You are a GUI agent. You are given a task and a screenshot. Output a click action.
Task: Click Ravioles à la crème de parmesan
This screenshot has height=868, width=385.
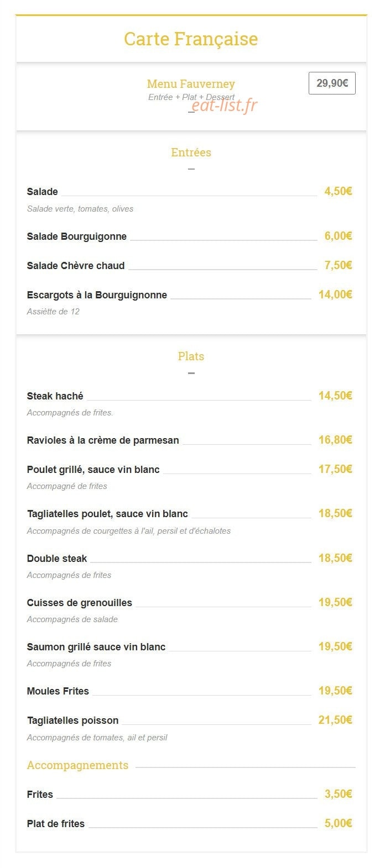point(103,440)
